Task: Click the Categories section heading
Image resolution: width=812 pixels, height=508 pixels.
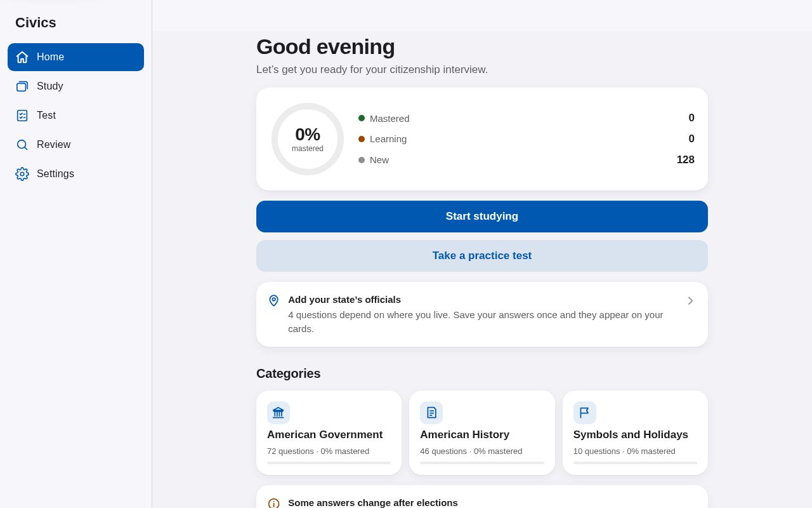Action: point(289,374)
